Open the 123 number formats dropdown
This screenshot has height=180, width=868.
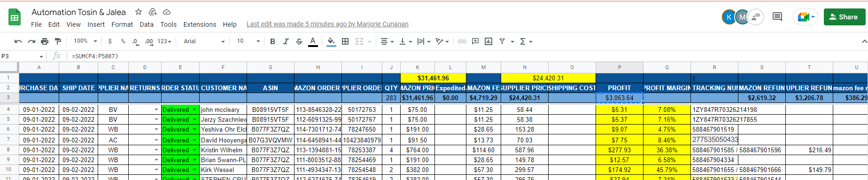164,41
